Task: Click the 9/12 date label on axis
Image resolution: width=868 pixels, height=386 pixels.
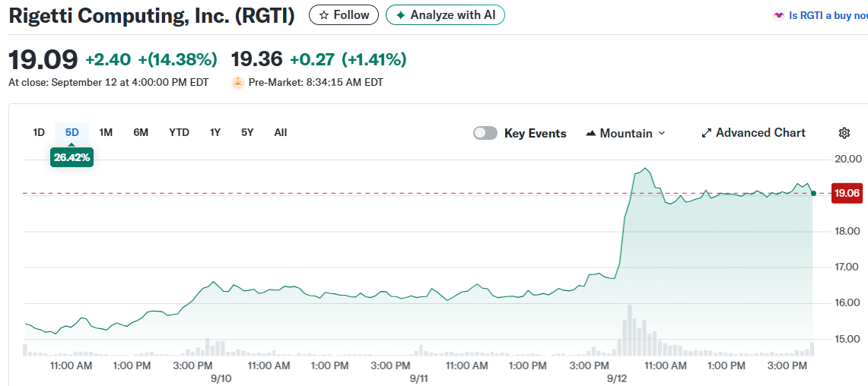Action: [617, 378]
